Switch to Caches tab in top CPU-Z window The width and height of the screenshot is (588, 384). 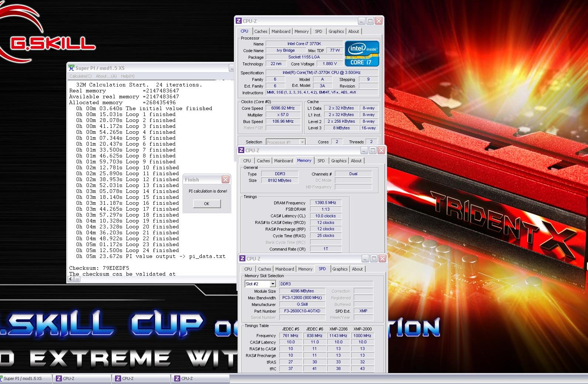(261, 31)
